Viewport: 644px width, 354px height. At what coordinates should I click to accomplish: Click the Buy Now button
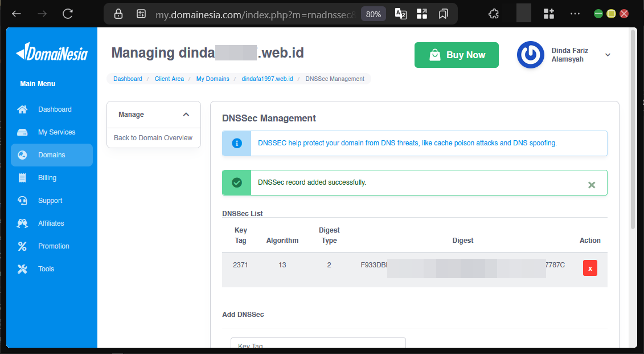click(x=456, y=55)
